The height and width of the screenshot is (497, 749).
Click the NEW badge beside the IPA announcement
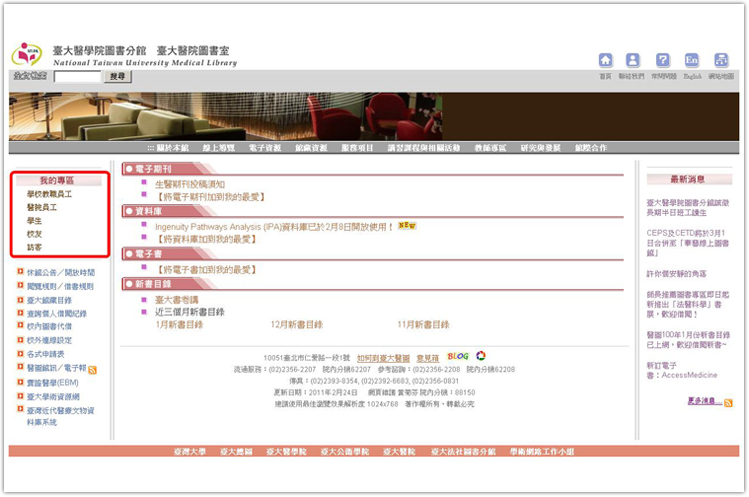(407, 226)
